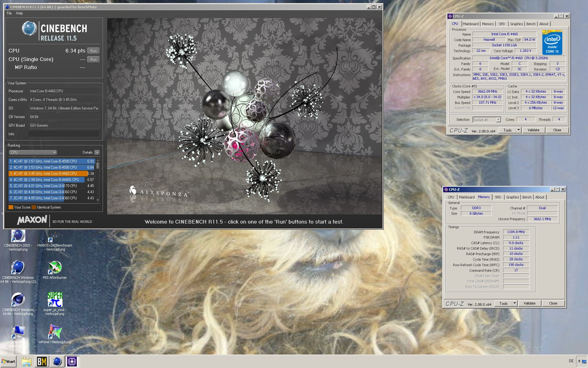Click the Cinebench title bar icon
Image resolution: width=588 pixels, height=368 pixels.
(x=7, y=7)
